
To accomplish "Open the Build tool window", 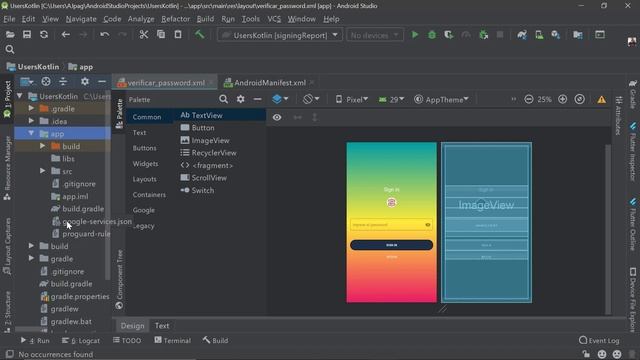I will tap(216, 340).
